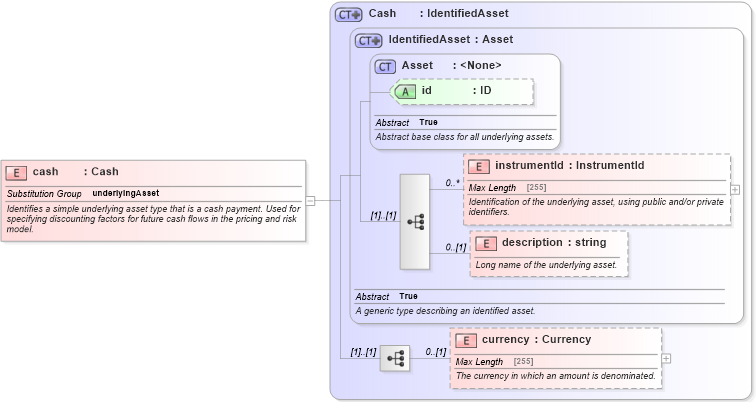Viewport: 756px width, 402px height.
Task: Click the CT+ icon beside IdentifiedAsset
Action: [x=369, y=40]
